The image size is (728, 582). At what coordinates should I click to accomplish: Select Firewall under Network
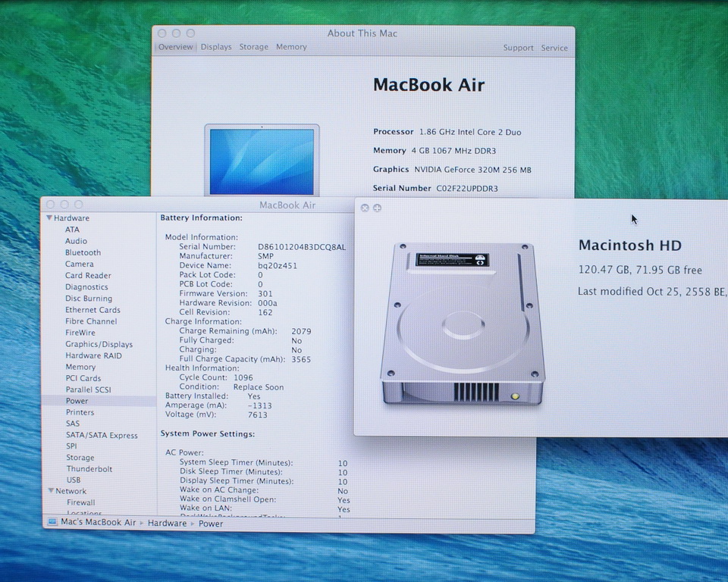pos(81,502)
